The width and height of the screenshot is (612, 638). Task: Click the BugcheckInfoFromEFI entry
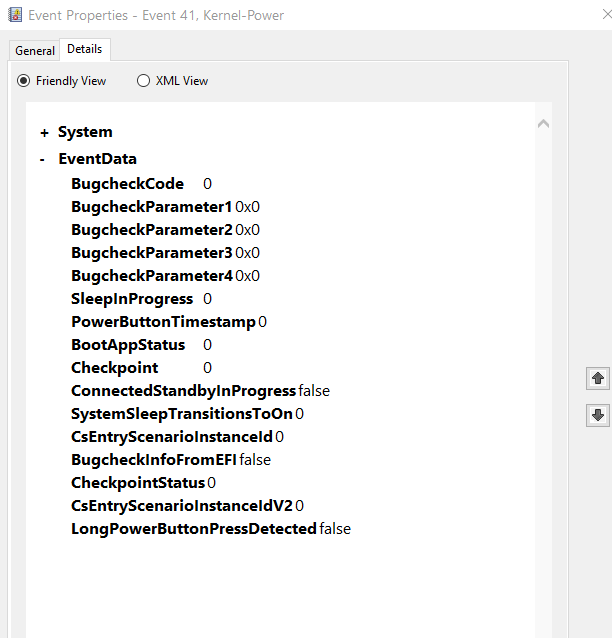click(x=154, y=460)
